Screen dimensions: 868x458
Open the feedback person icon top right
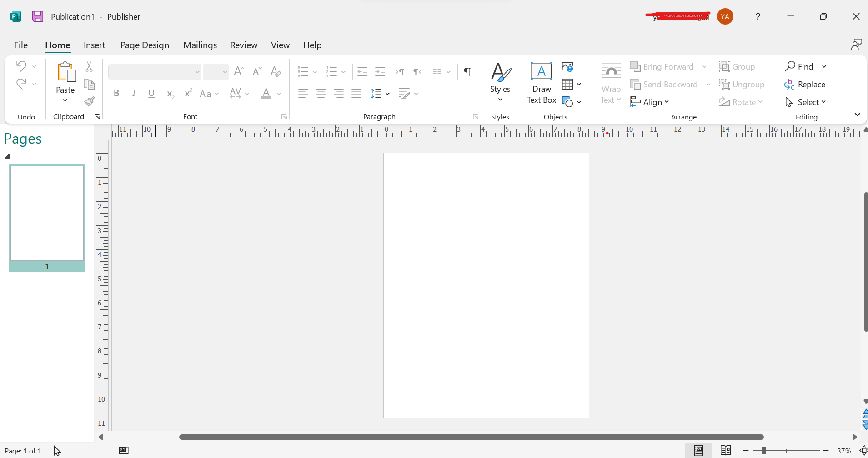(857, 44)
